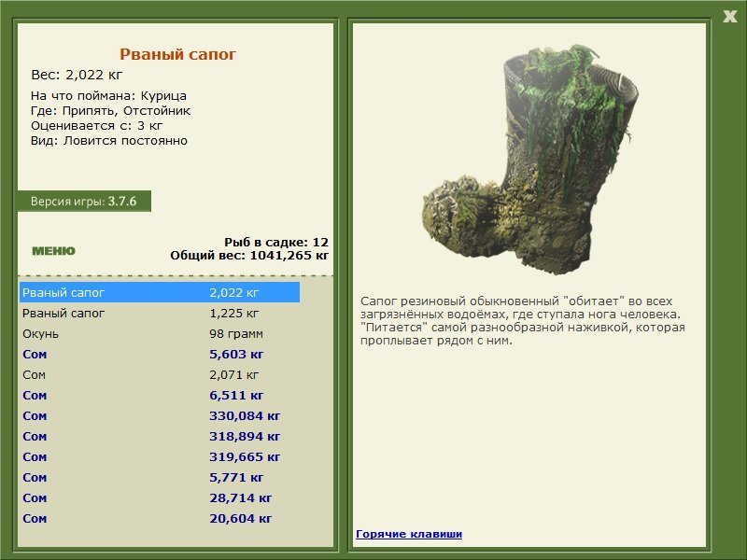
Task: Click the Рваный сапог title heading
Action: tap(177, 54)
